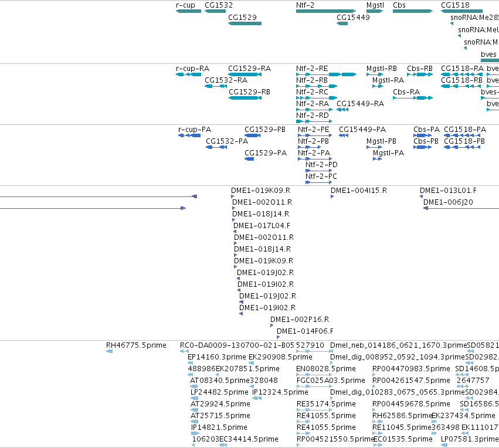Viewport: 499px width, 448px height.
Task: Click the Ntf-2 gene label
Action: pyautogui.click(x=305, y=5)
